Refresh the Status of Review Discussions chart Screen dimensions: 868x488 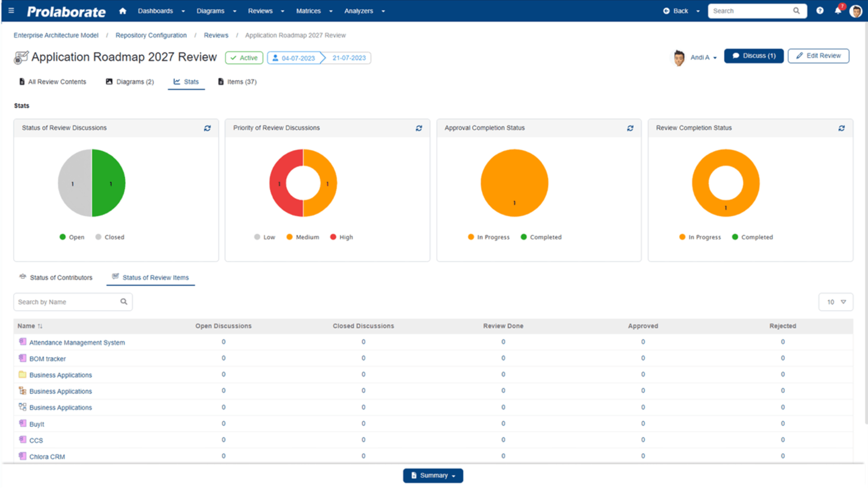point(208,128)
